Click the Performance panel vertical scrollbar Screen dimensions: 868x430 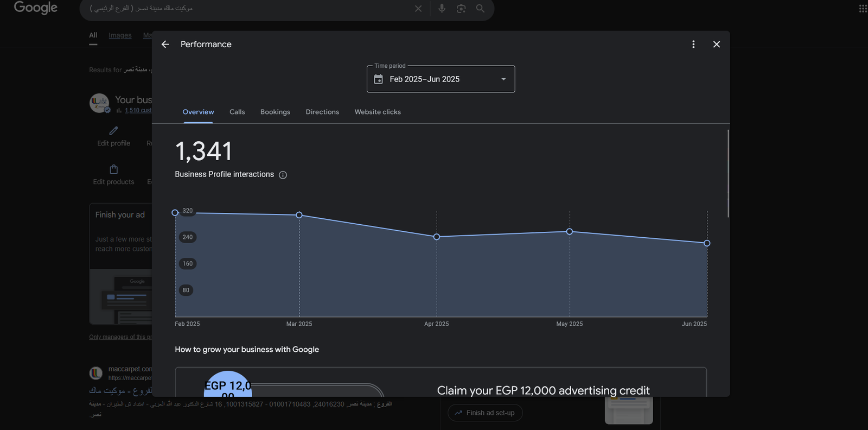pos(728,174)
